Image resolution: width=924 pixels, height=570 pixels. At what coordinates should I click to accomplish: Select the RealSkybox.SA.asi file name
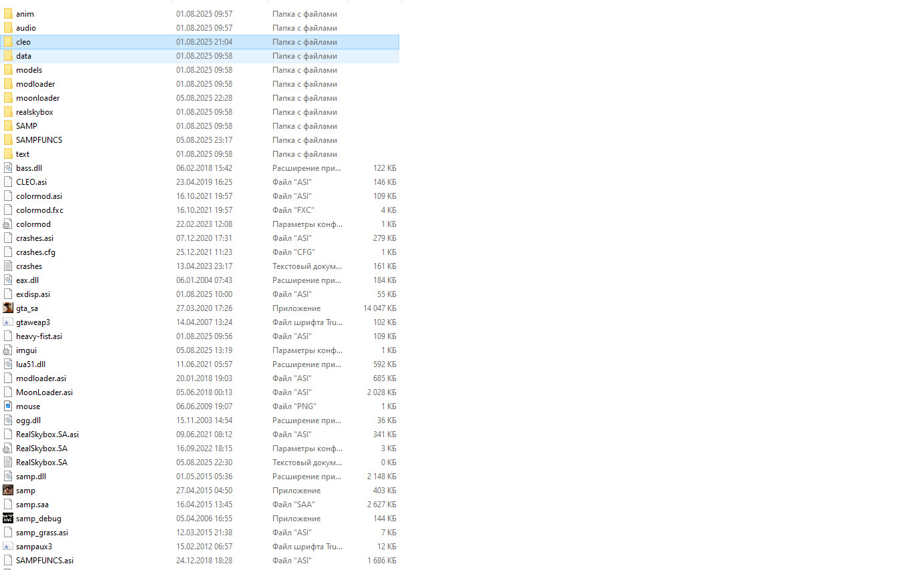47,435
